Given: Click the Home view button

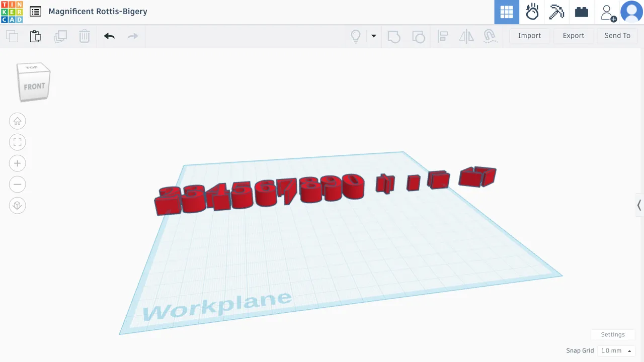Looking at the screenshot, I should (x=18, y=121).
